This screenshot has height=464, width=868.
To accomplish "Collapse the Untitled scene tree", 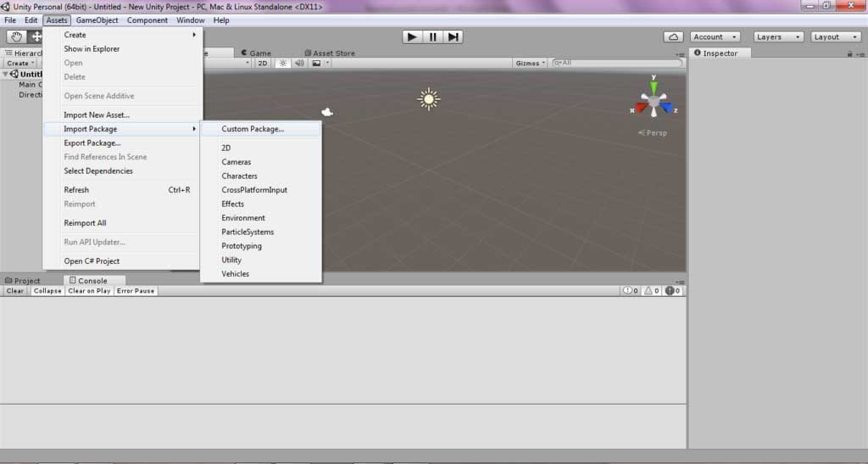I will (x=5, y=74).
